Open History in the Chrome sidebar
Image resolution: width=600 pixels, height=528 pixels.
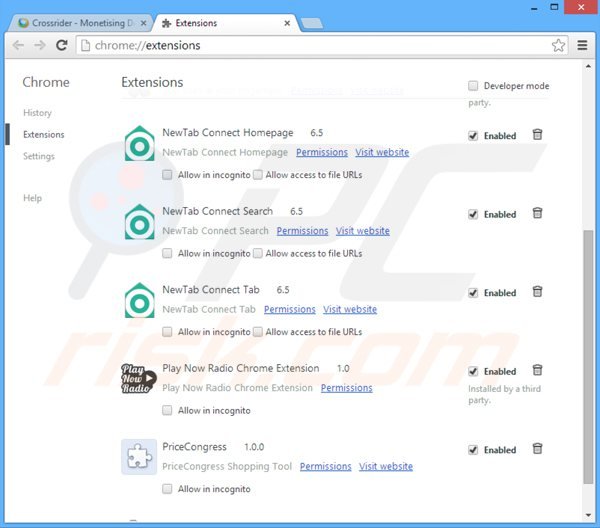37,113
